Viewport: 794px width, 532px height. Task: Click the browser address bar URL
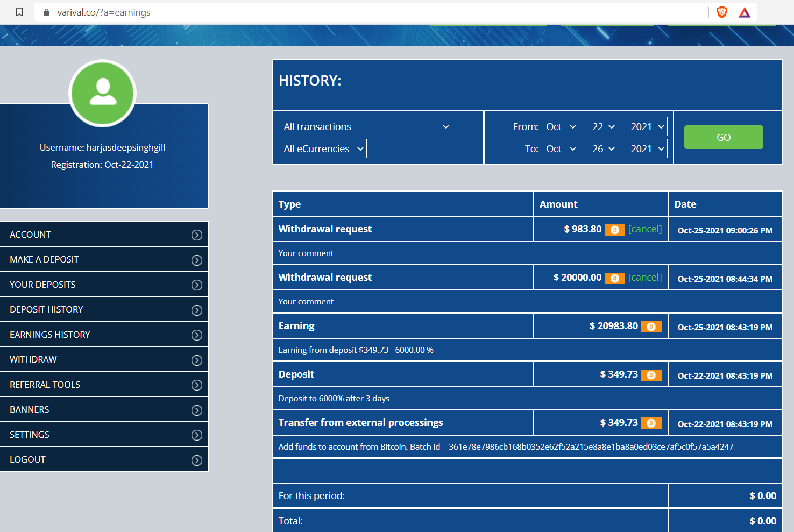(104, 12)
